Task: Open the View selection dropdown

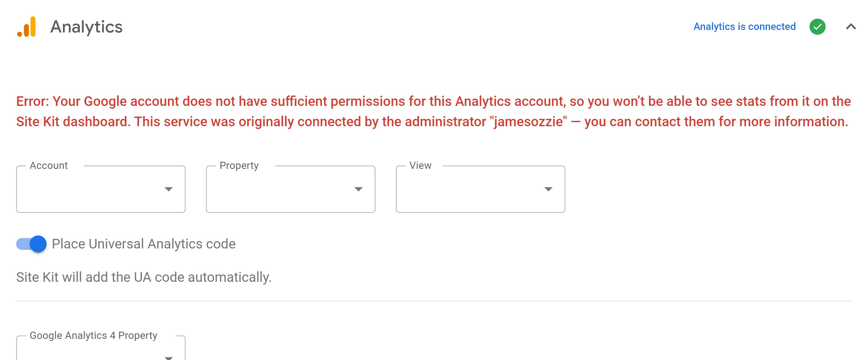Action: [x=480, y=189]
